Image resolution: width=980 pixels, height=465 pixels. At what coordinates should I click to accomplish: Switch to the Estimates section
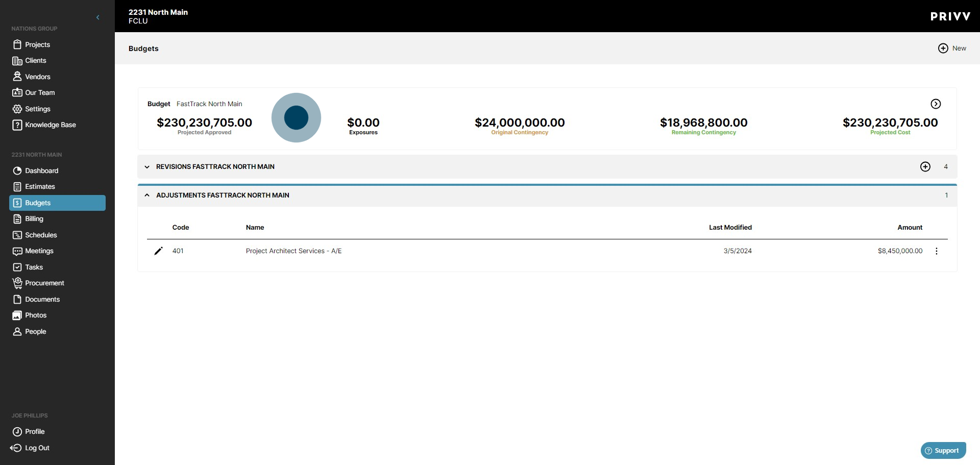point(41,186)
